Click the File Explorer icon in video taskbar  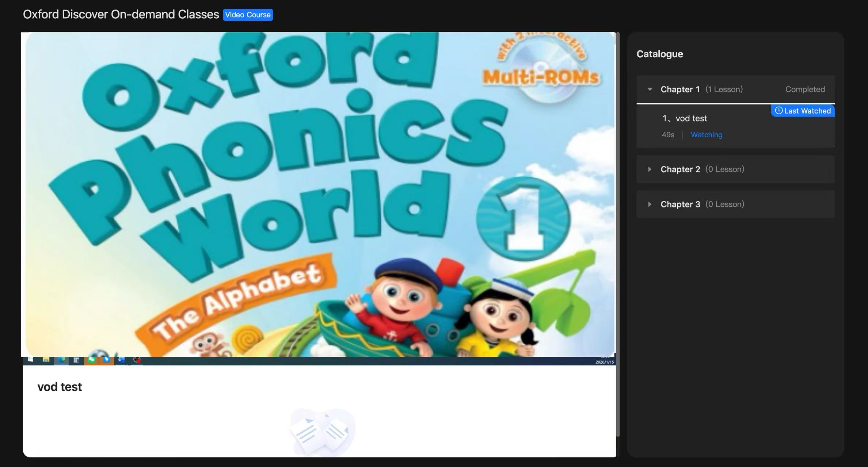tap(46, 360)
